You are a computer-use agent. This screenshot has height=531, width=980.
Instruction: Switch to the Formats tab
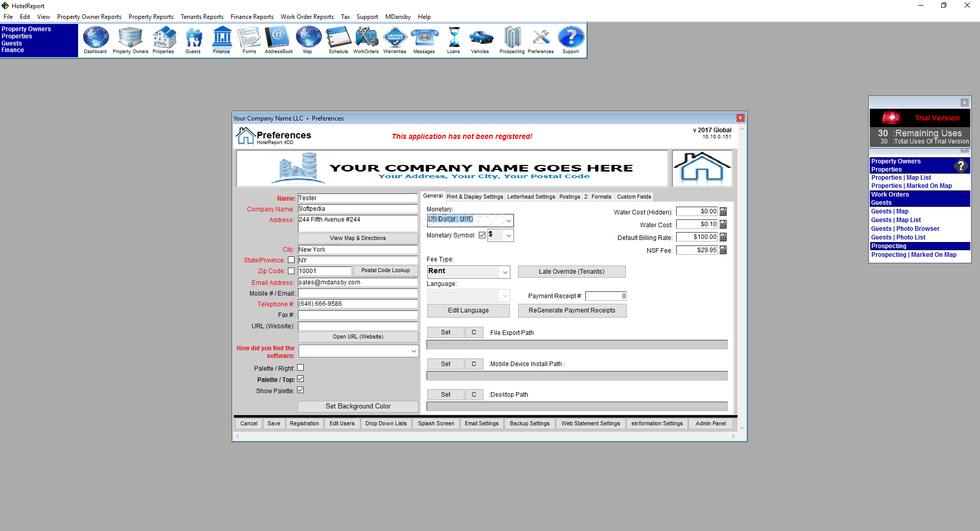pos(601,197)
